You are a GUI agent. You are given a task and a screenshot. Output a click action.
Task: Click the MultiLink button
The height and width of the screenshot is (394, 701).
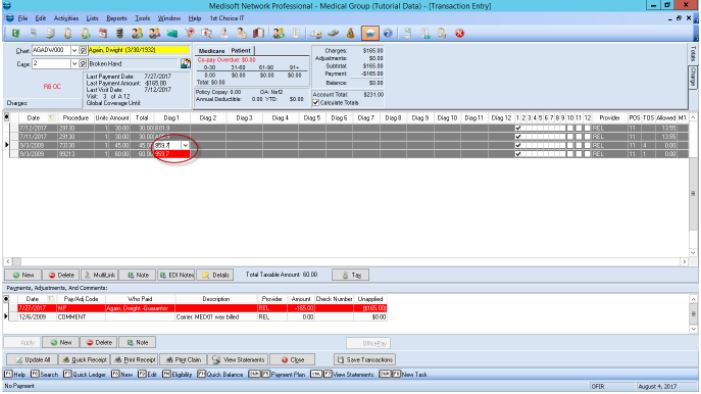point(100,275)
